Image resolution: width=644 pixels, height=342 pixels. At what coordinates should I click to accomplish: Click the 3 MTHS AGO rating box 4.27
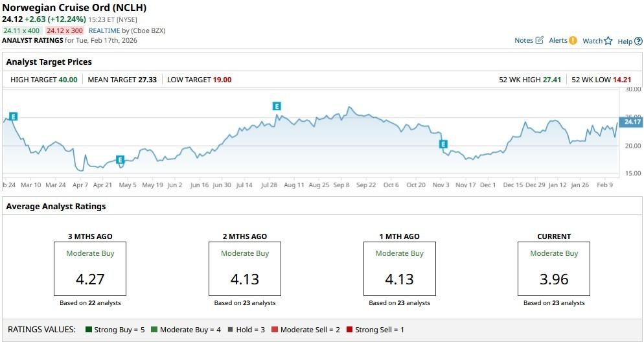pos(90,269)
